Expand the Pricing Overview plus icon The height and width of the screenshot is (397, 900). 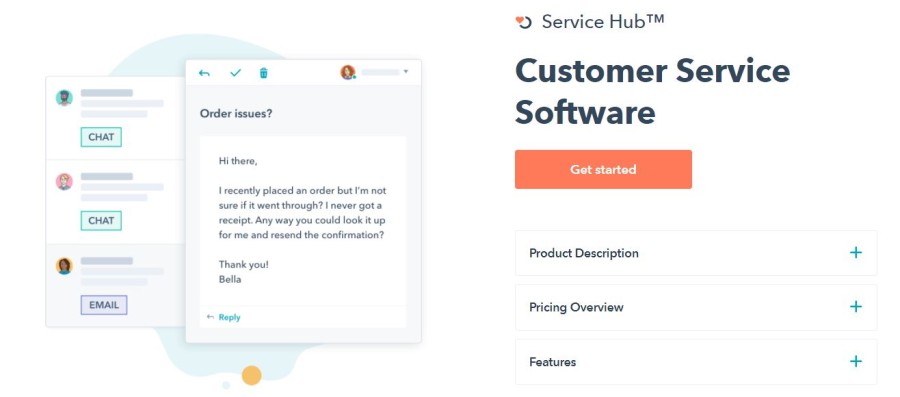pyautogui.click(x=856, y=306)
